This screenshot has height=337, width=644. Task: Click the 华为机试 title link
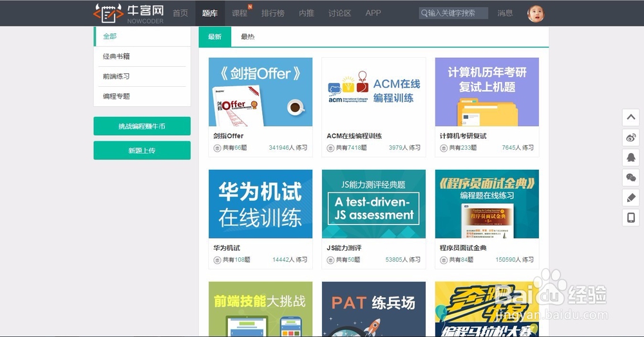(227, 248)
